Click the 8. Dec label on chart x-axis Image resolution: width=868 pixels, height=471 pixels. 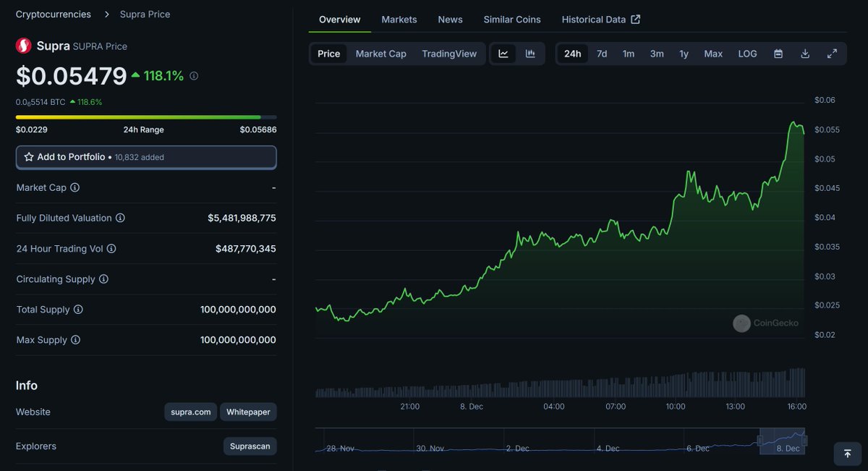click(472, 407)
